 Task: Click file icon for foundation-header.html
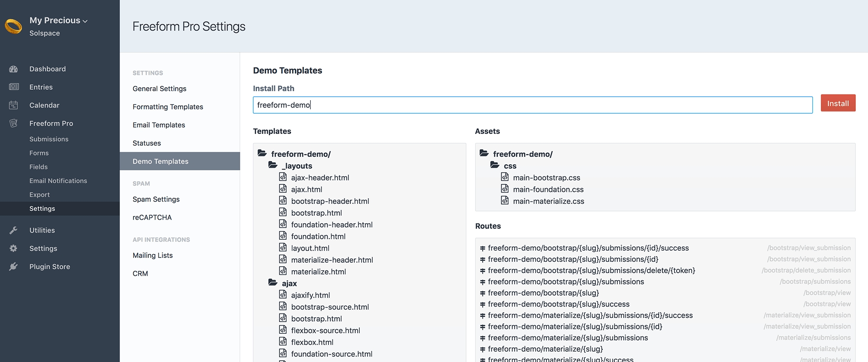(x=283, y=224)
